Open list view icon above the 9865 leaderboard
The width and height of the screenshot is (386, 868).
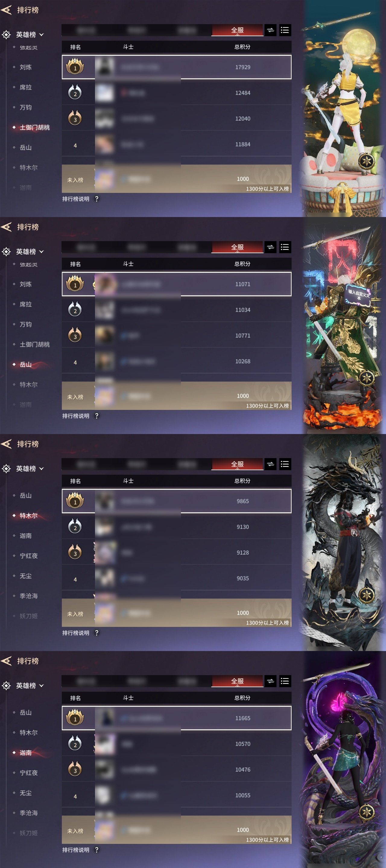point(285,464)
